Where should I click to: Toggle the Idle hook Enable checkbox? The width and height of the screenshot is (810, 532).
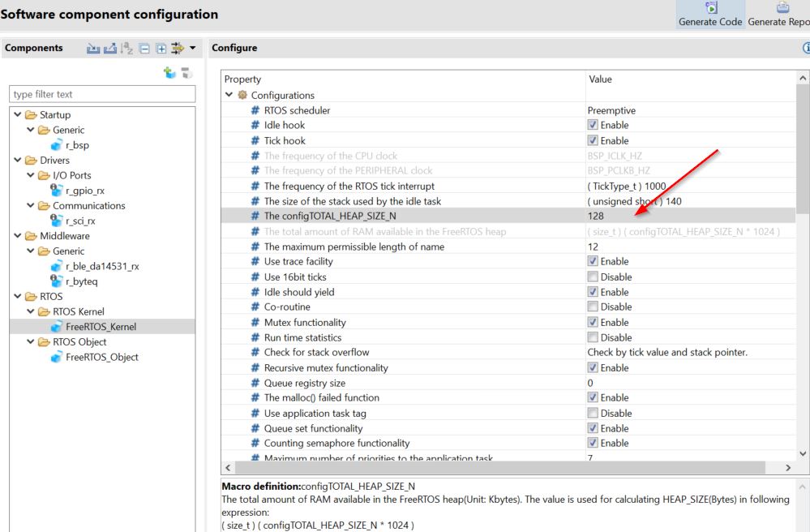pos(593,124)
